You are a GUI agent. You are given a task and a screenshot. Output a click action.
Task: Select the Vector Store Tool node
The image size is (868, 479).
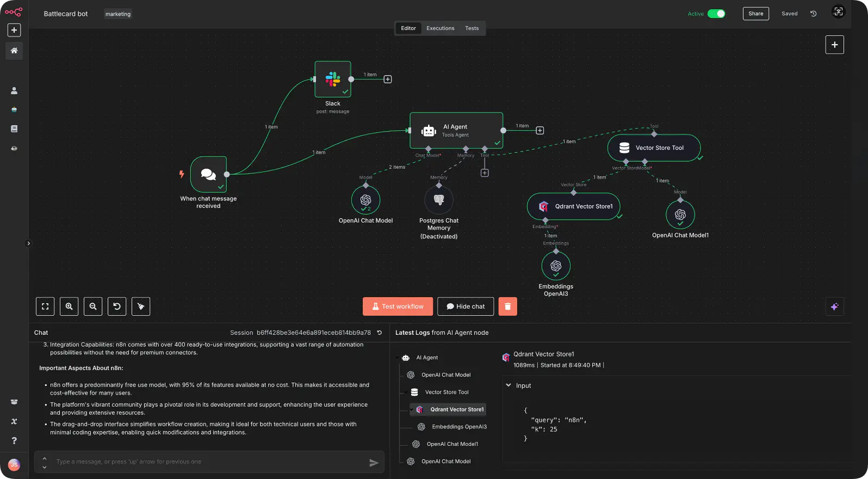[x=654, y=148]
